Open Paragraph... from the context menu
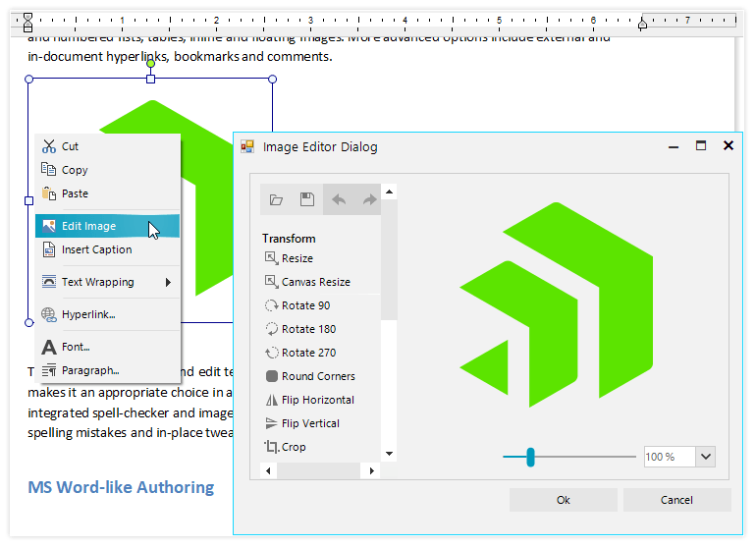Viewport: 756px width, 549px height. [x=108, y=370]
